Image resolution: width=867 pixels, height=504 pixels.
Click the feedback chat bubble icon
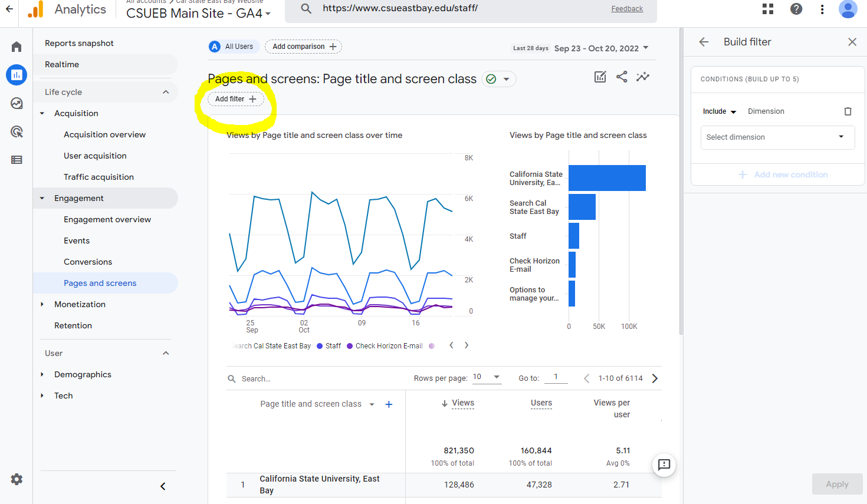pos(664,465)
